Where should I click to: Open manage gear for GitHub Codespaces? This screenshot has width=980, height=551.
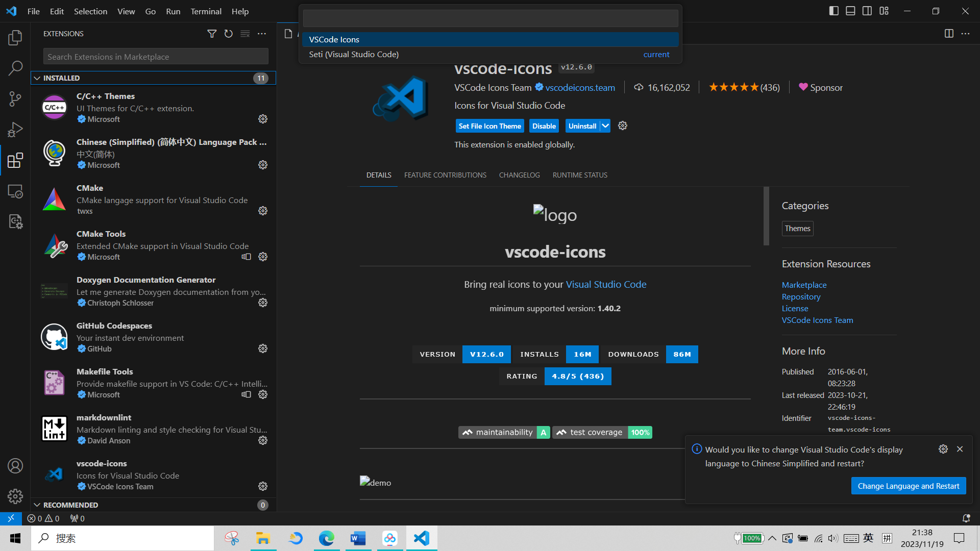click(x=263, y=348)
